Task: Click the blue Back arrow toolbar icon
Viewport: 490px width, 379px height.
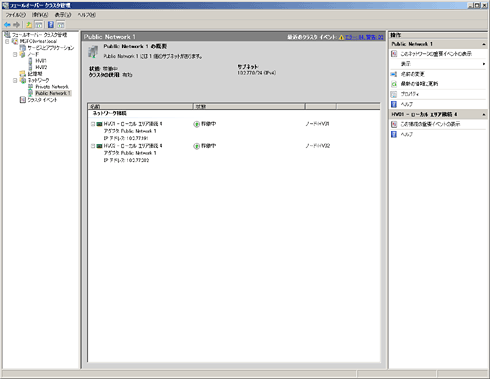Action: (7, 25)
